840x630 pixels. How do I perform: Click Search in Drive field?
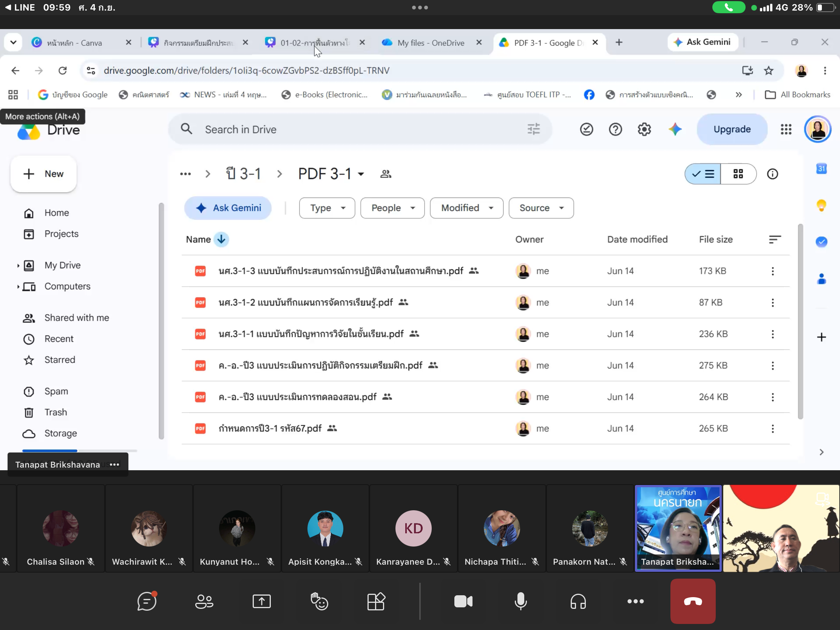pyautogui.click(x=360, y=130)
